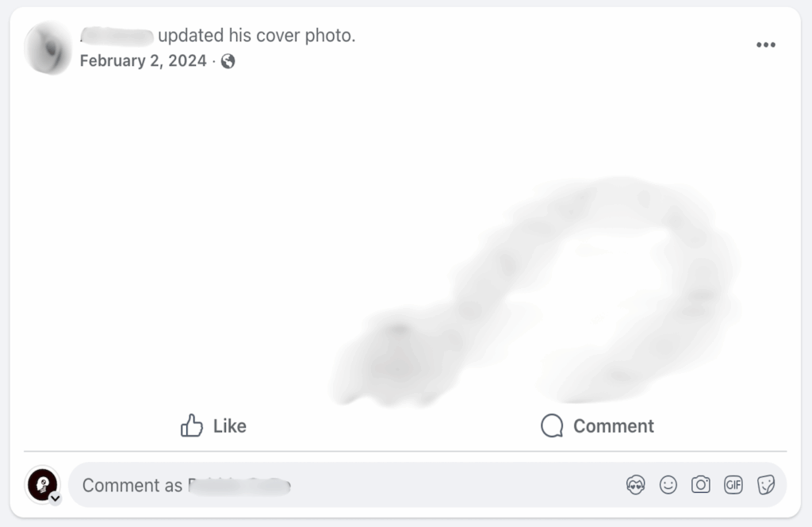Open the sticker picker in comment box
This screenshot has height=527, width=812.
click(766, 485)
